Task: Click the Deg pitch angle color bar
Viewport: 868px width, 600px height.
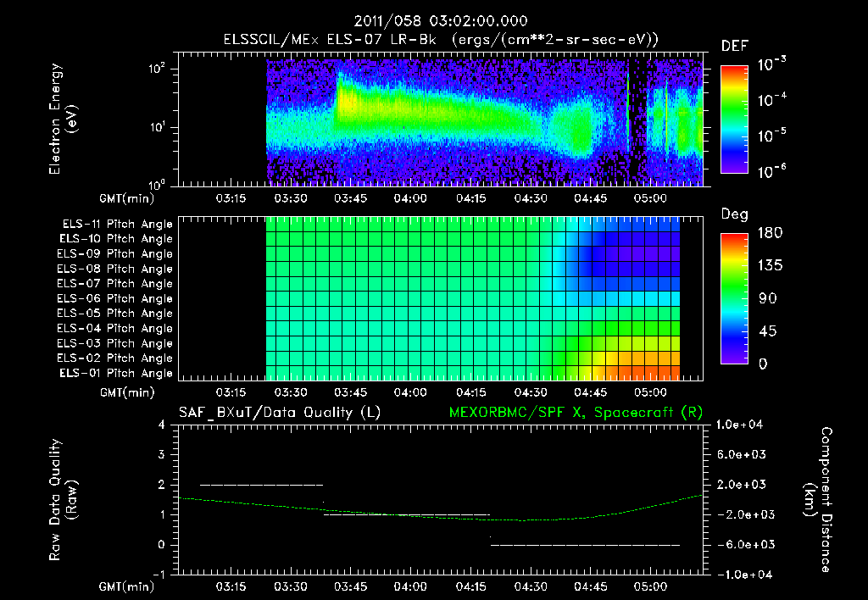Action: pyautogui.click(x=734, y=299)
